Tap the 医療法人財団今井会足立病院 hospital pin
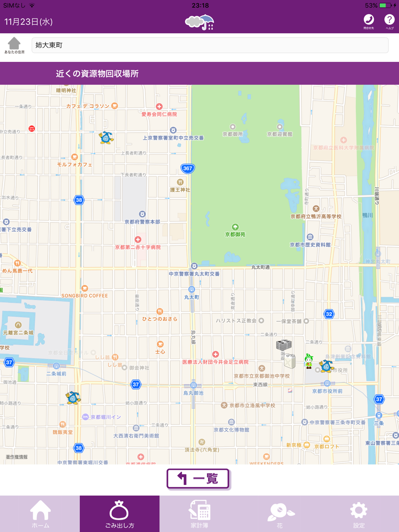The image size is (399, 532). (215, 354)
